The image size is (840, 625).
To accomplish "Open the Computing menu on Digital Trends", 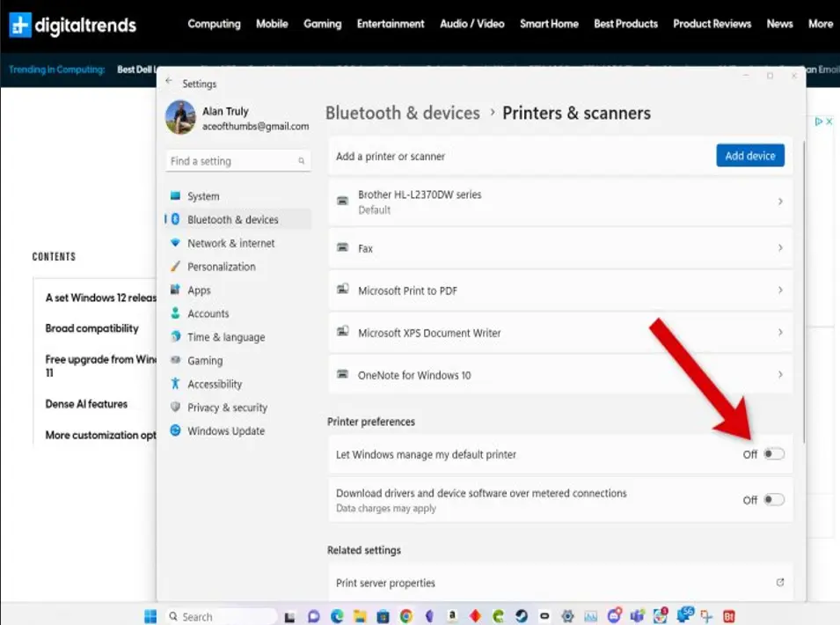I will click(214, 24).
